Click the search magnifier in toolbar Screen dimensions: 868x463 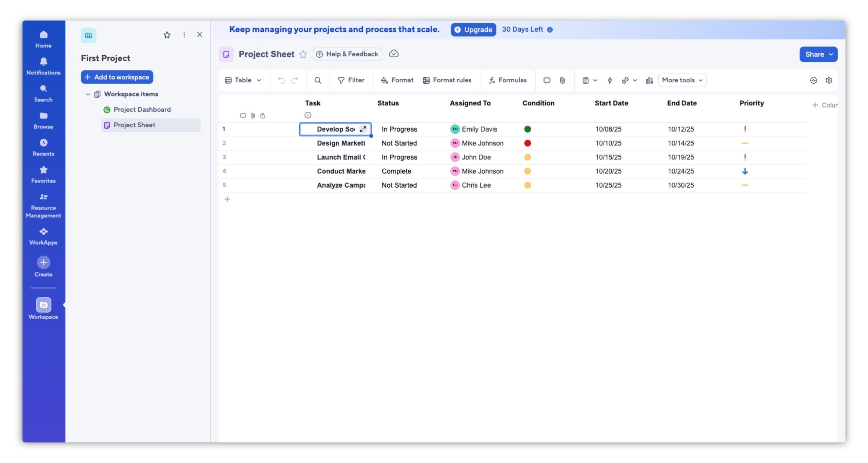[317, 80]
